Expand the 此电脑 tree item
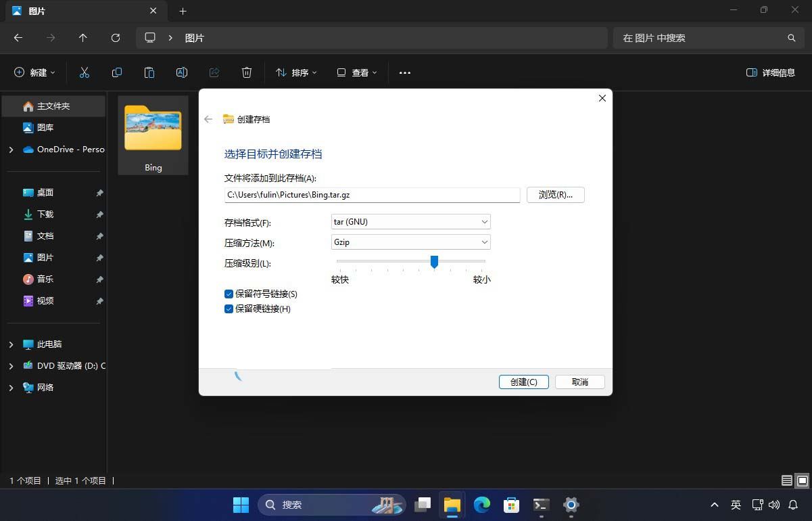812x521 pixels. 10,344
